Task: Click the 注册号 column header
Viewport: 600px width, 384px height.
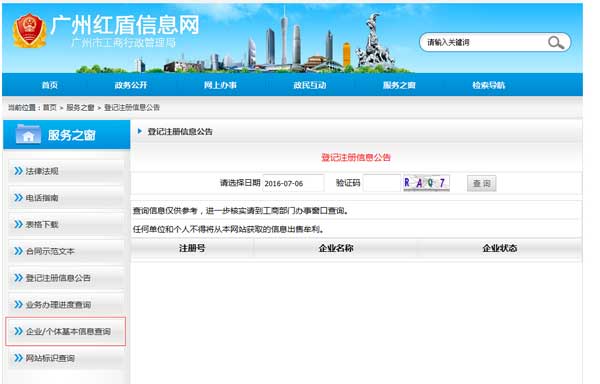Action: pos(192,248)
